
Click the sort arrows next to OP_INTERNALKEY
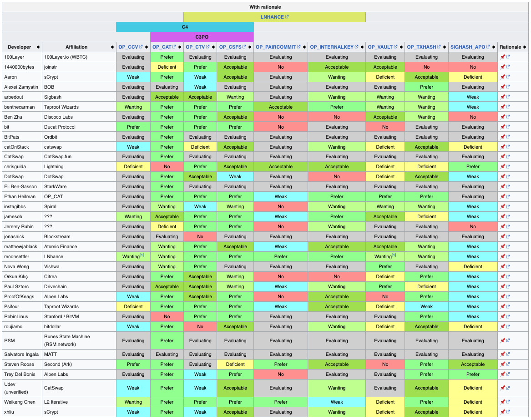click(x=362, y=47)
